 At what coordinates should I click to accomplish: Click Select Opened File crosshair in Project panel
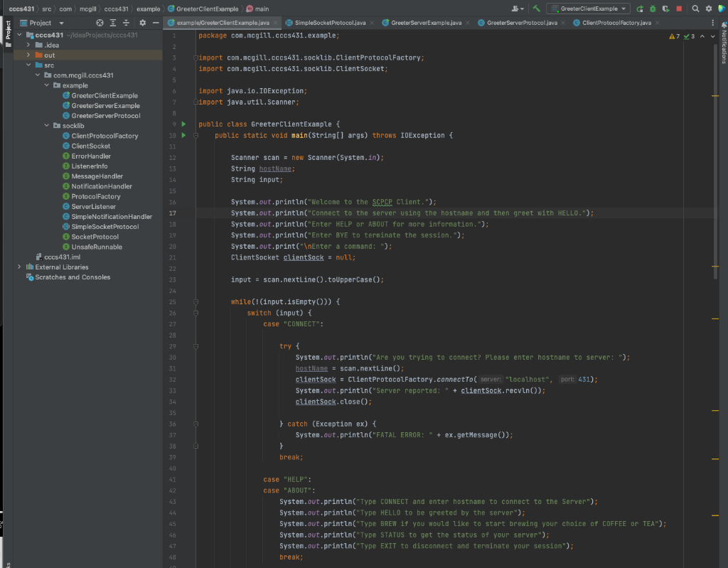coord(100,23)
